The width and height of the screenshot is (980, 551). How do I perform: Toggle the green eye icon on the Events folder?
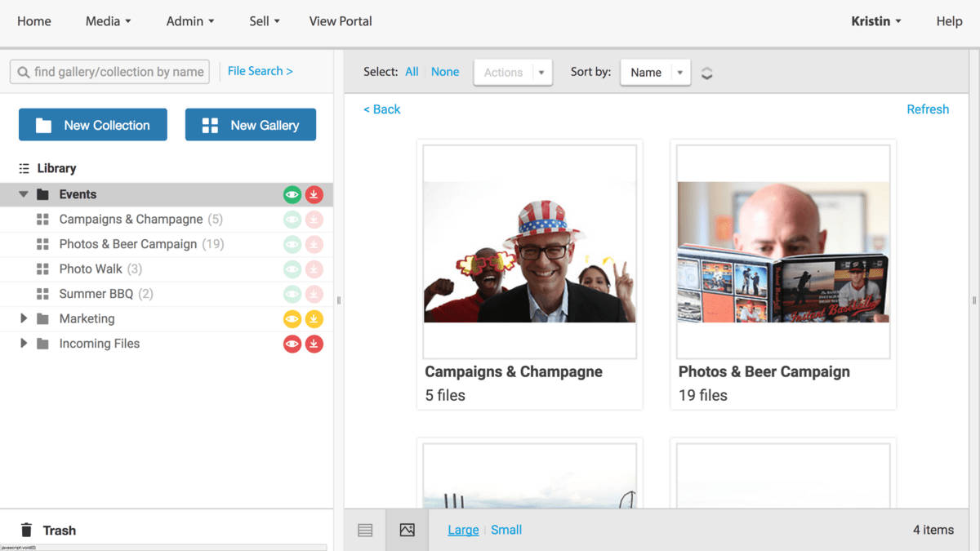(292, 194)
